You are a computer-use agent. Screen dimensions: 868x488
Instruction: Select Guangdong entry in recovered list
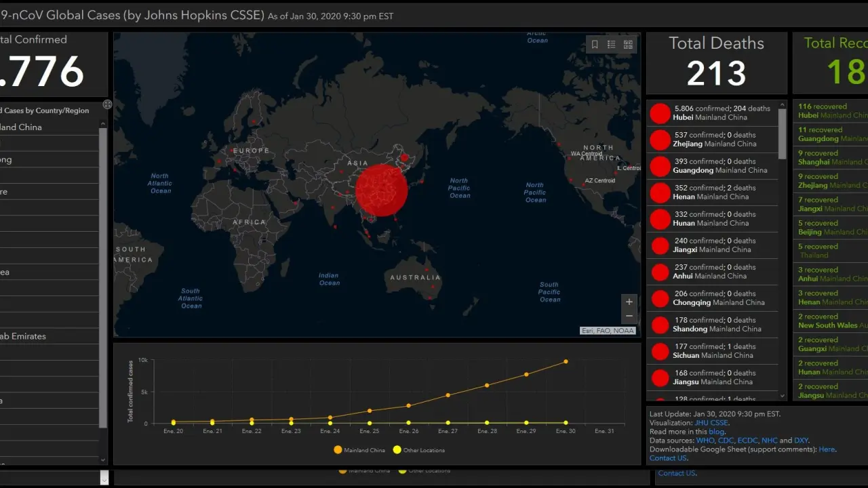click(x=831, y=134)
